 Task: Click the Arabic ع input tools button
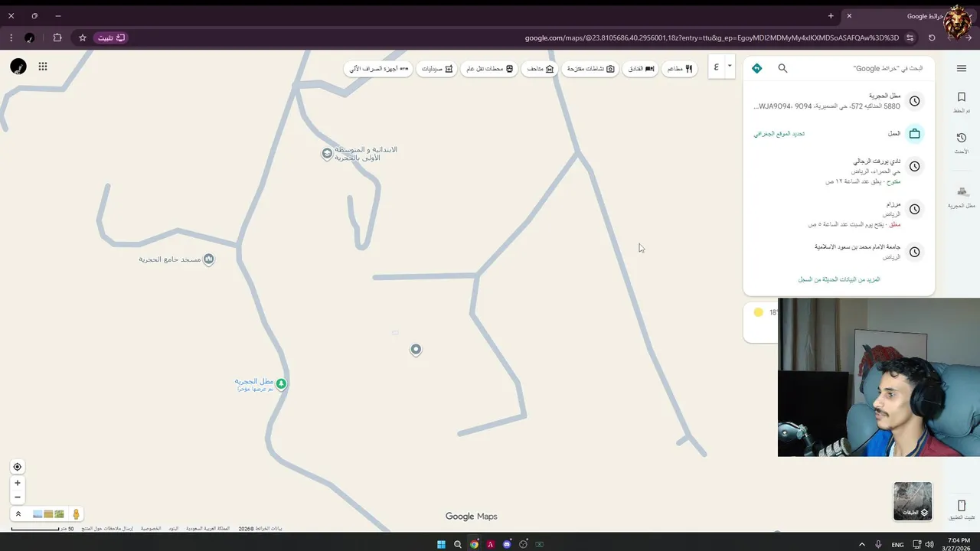pyautogui.click(x=717, y=67)
